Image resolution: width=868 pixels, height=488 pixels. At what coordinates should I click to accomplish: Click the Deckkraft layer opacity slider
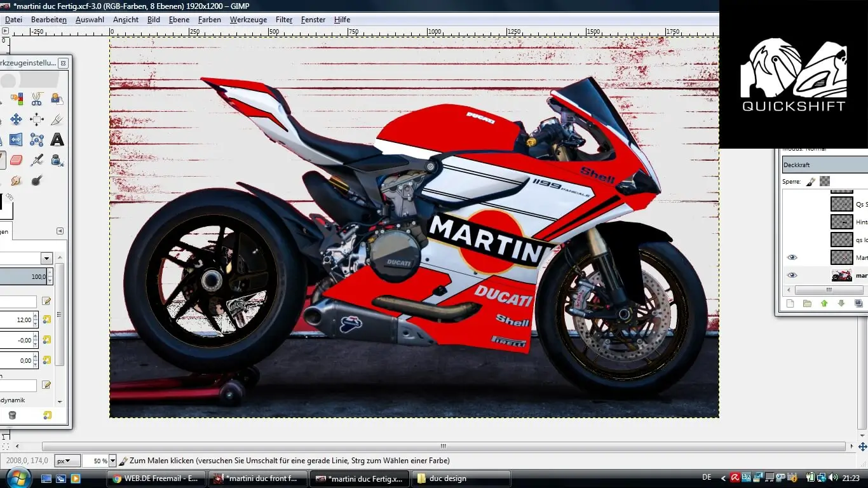825,165
